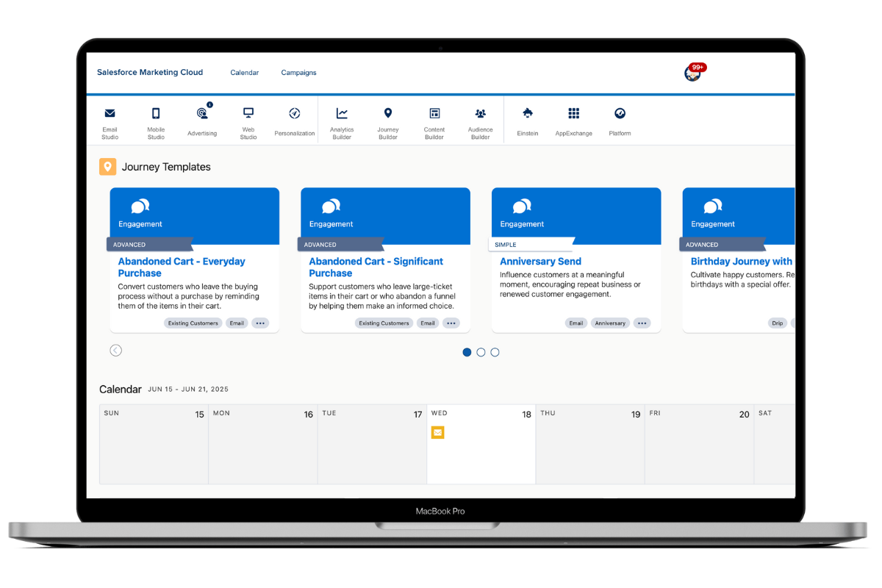Click ADVANCED badge on Everyday Purchase card

point(150,245)
